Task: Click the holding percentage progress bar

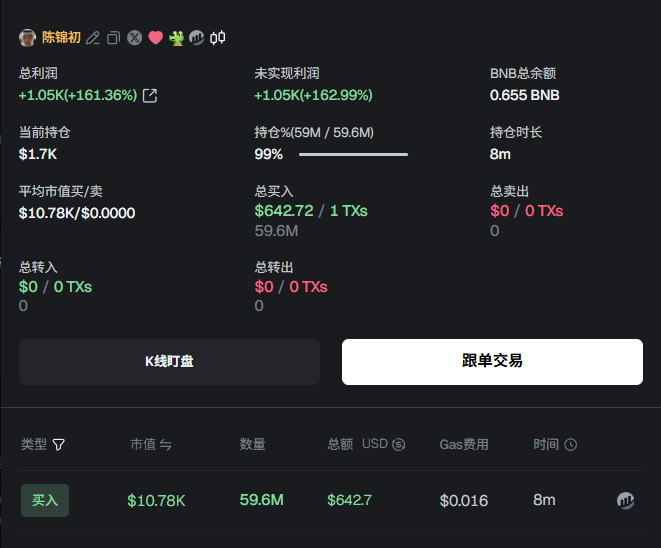Action: [x=353, y=155]
